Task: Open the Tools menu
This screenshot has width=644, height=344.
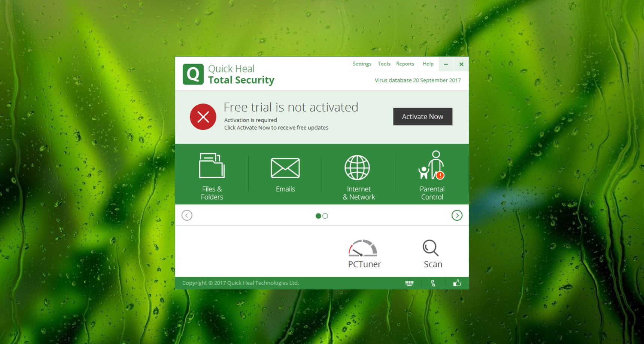Action: pos(384,64)
